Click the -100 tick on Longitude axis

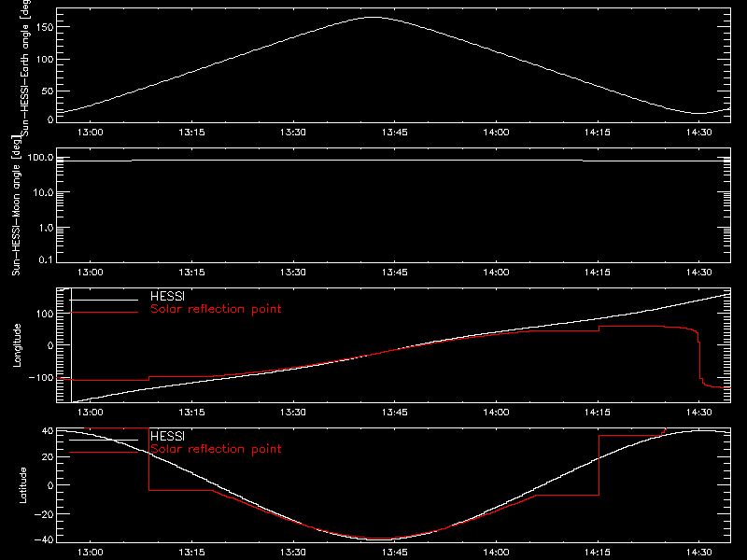click(41, 378)
